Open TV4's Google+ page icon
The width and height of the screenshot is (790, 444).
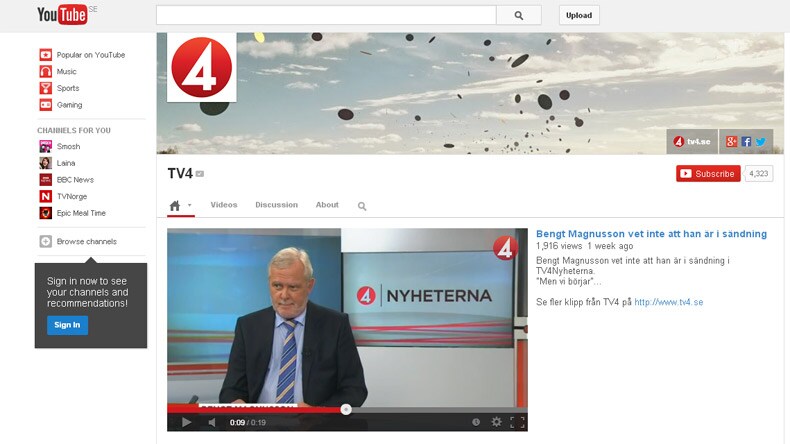pos(732,142)
